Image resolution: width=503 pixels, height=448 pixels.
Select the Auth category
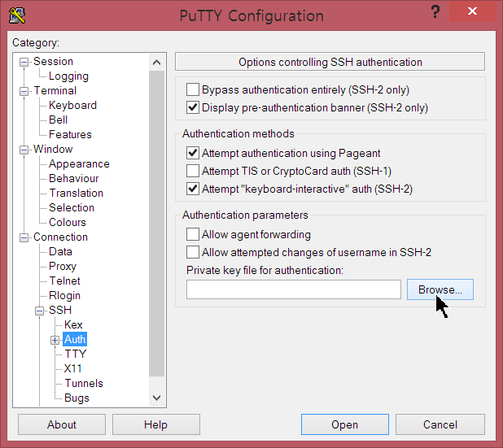click(x=75, y=340)
